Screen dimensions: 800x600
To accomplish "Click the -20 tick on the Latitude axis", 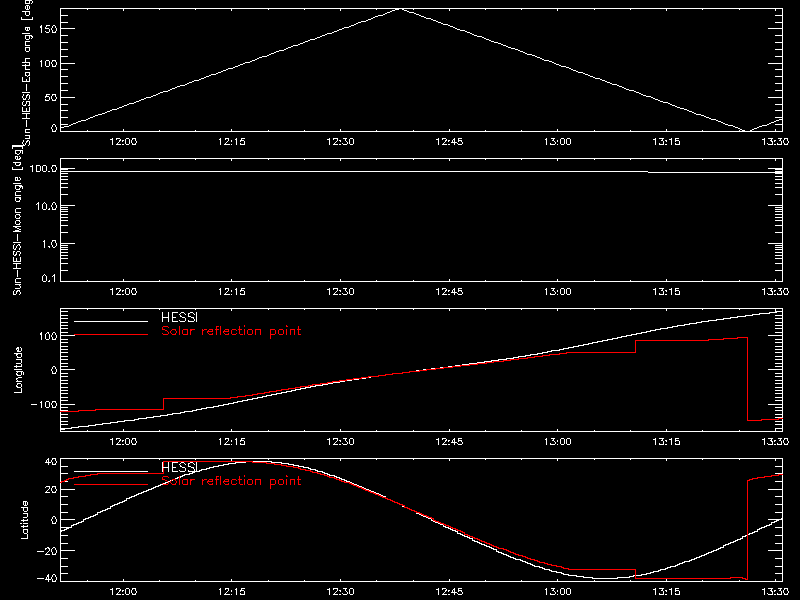I will tap(47, 551).
